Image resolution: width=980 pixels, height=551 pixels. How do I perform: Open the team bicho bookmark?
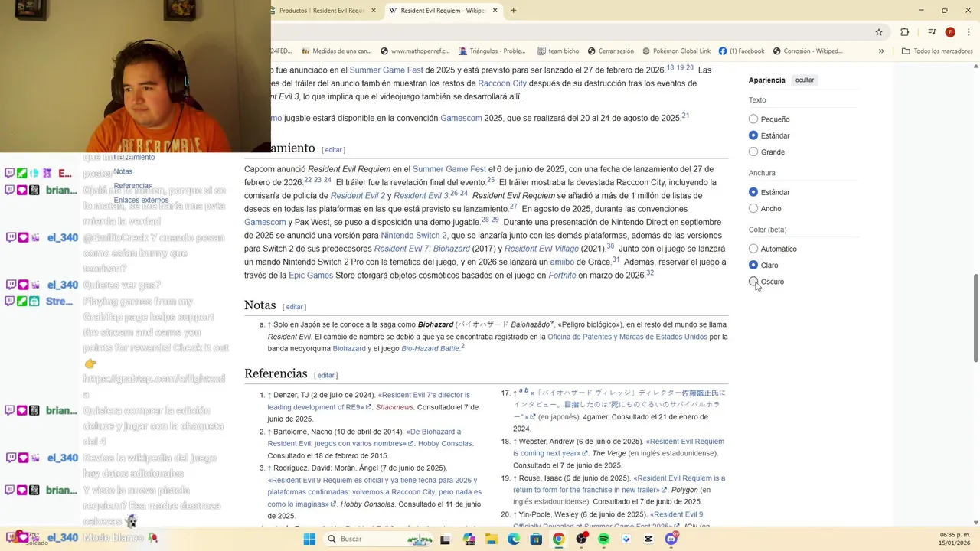point(558,51)
